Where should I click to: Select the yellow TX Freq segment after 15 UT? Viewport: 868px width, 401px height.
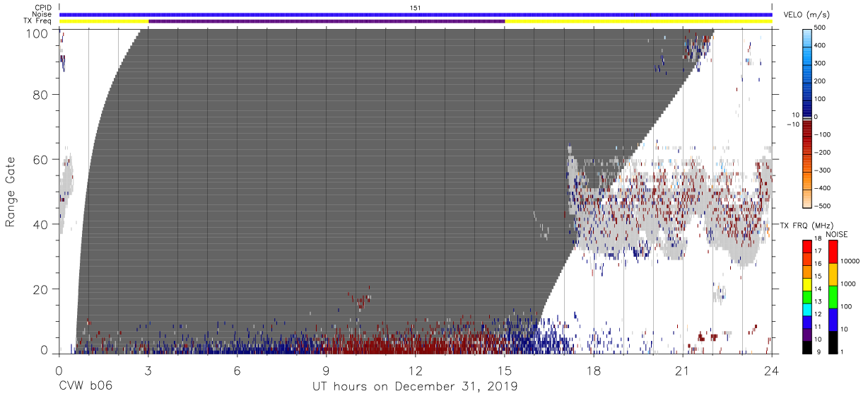638,21
